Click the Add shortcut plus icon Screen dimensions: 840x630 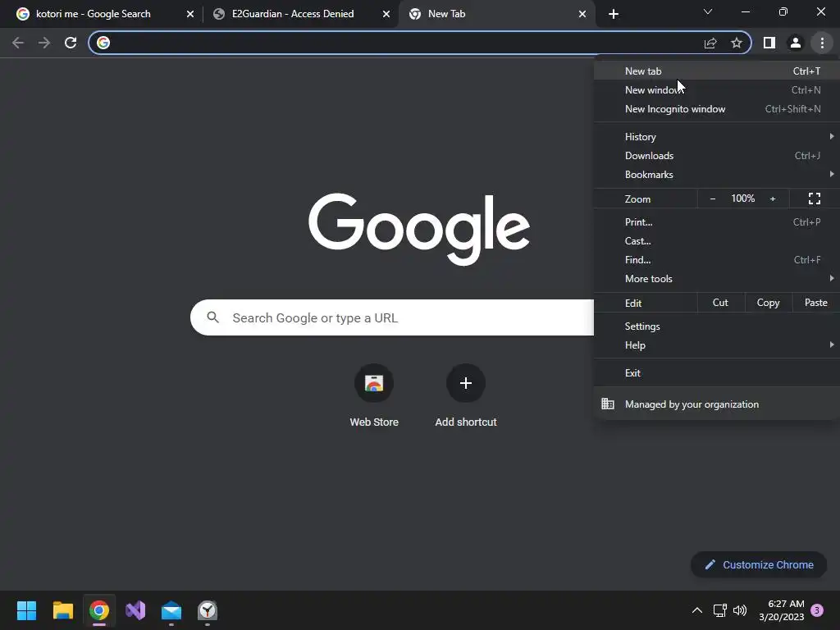pos(466,383)
